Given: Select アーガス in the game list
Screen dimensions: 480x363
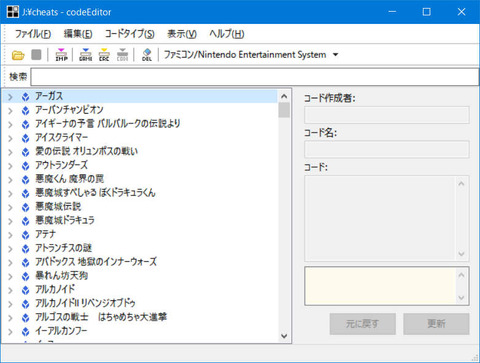Looking at the screenshot, I should [x=49, y=96].
